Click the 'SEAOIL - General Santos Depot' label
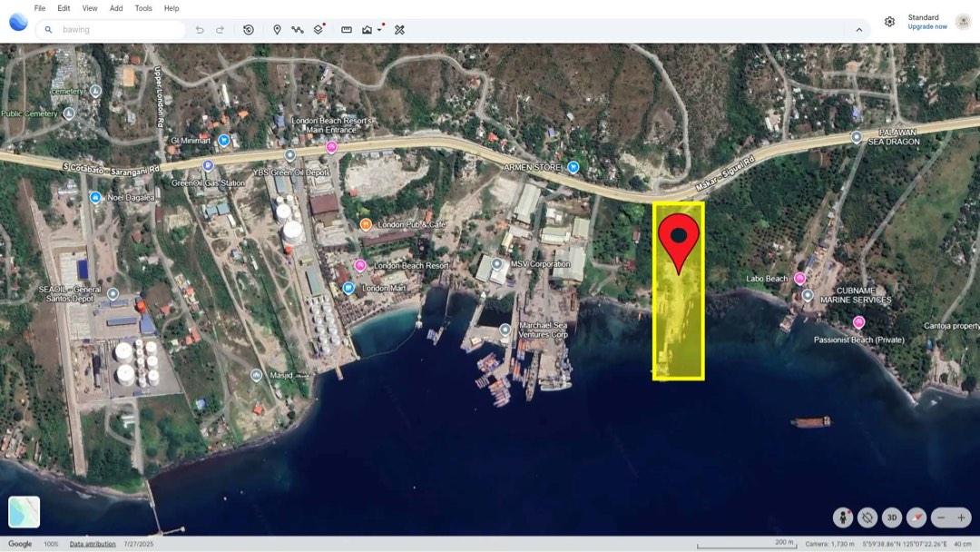 tap(70, 294)
